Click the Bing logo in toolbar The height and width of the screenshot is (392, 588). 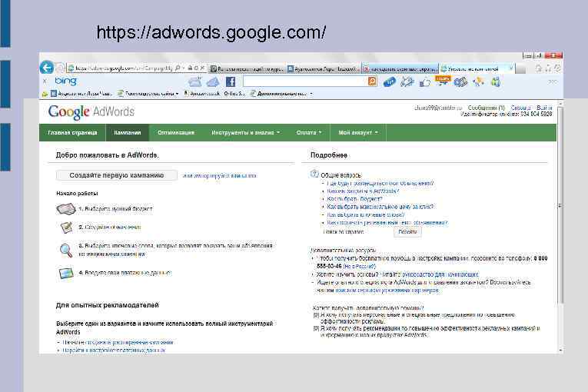tap(65, 81)
